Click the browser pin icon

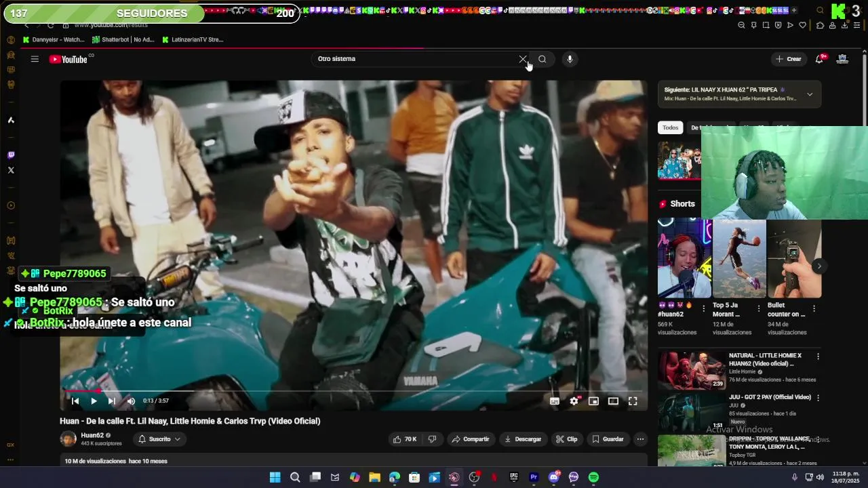(x=753, y=25)
